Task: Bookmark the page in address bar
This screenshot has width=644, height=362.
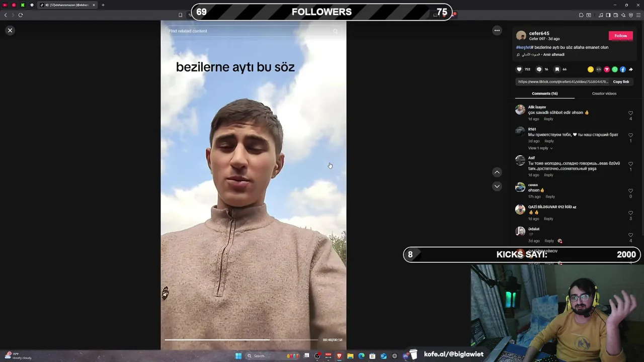Action: point(180,15)
